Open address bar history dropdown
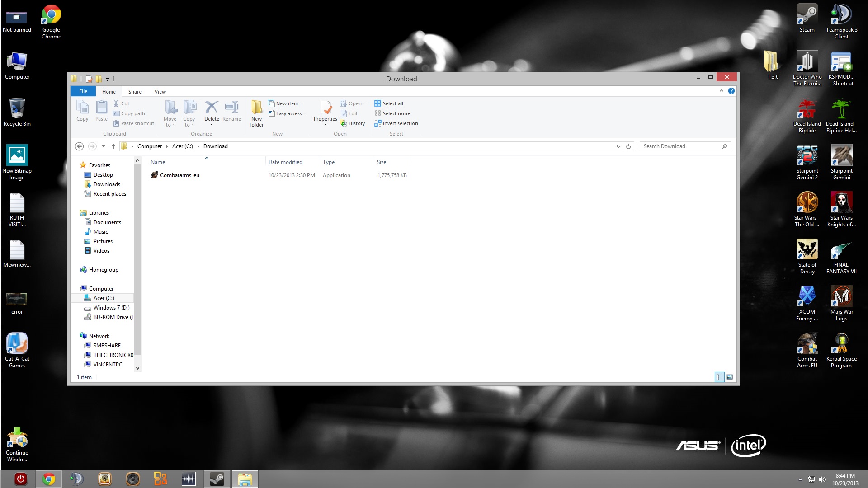The height and width of the screenshot is (488, 868). click(618, 146)
